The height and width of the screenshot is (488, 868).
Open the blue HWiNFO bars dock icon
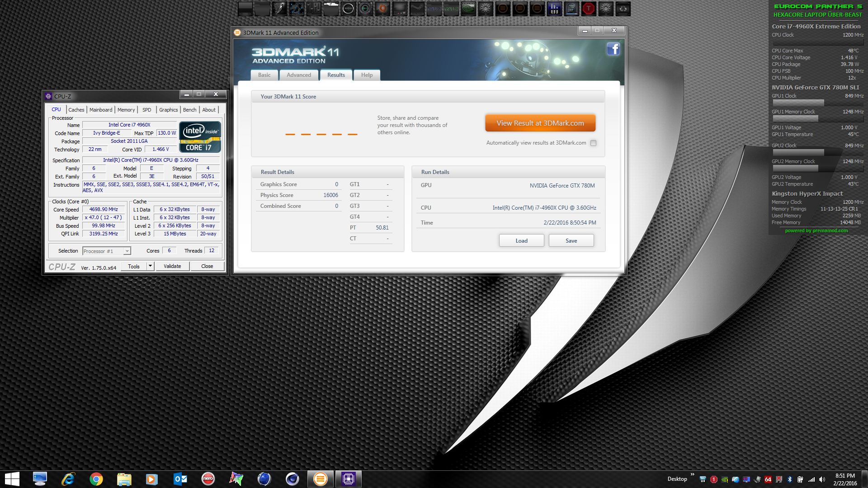(554, 9)
